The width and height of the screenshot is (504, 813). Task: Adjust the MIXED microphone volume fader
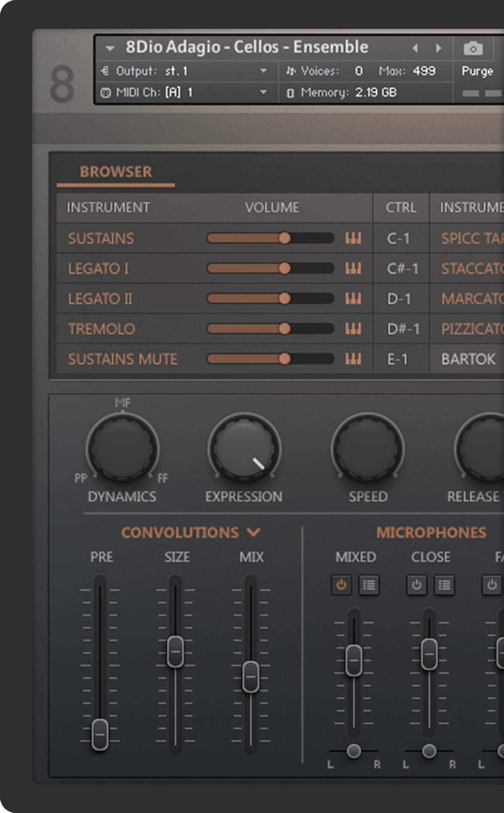354,661
